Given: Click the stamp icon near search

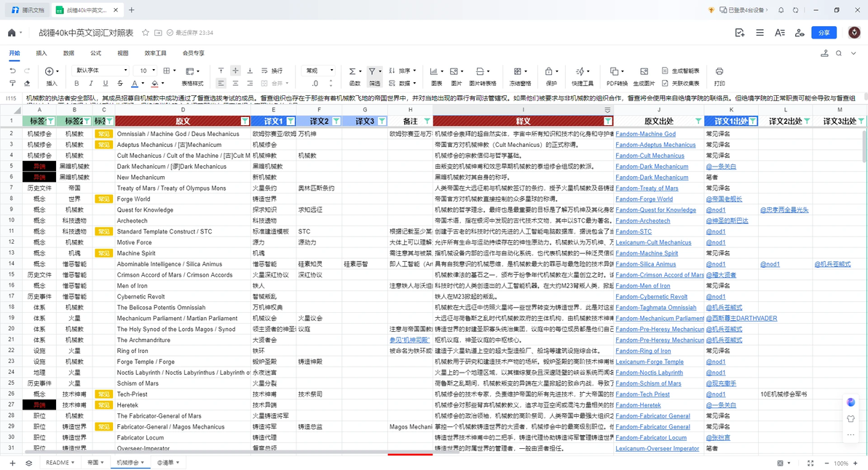Looking at the screenshot, I should click(824, 53).
